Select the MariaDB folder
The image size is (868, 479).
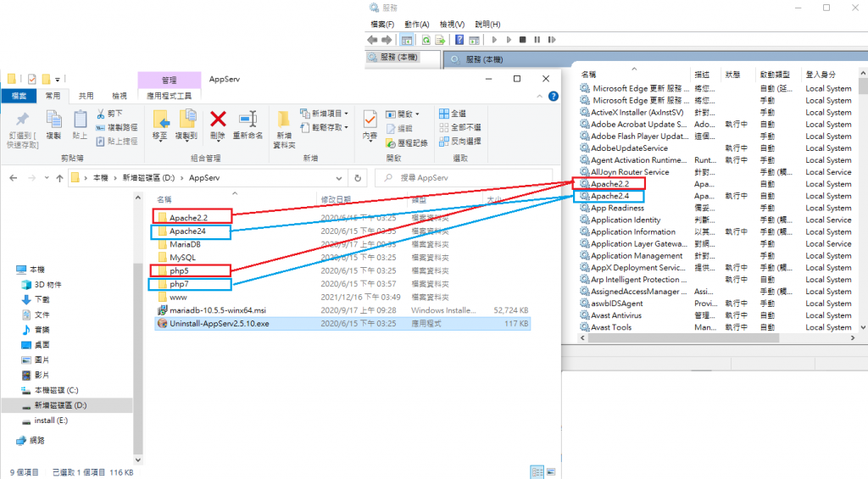click(x=185, y=244)
